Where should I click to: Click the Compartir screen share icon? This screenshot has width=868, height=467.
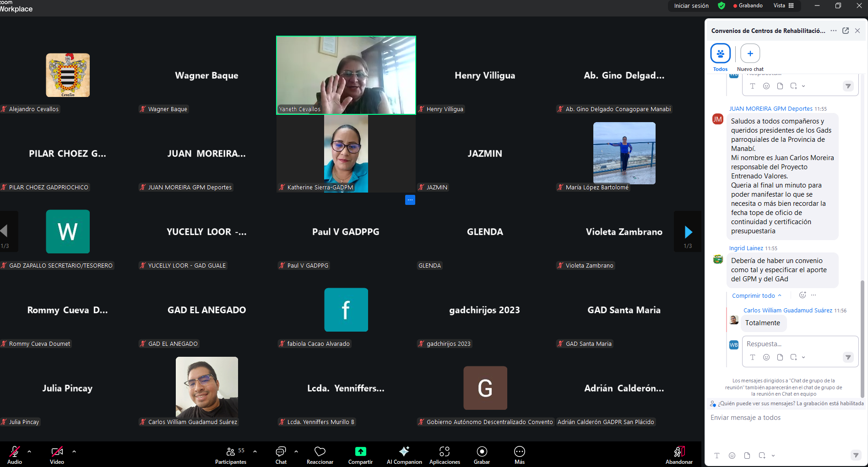(360, 452)
